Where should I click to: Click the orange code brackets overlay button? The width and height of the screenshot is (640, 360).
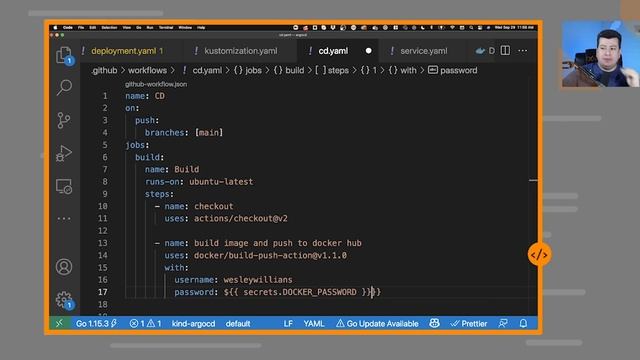[x=539, y=255]
